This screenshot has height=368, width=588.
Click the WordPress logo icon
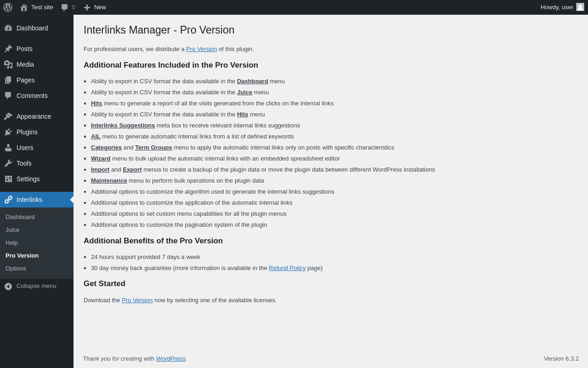8,7
